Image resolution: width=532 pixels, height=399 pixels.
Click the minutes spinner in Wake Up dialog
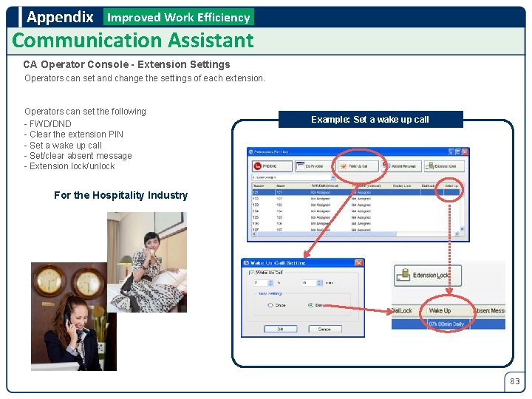[319, 282]
